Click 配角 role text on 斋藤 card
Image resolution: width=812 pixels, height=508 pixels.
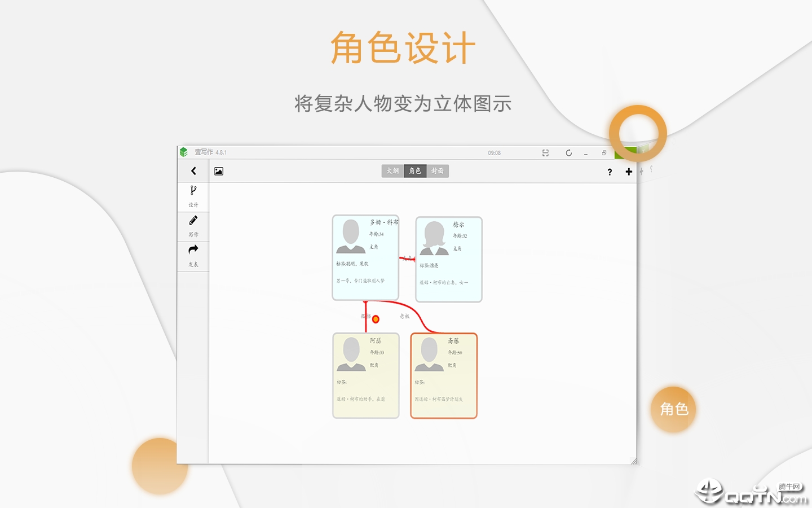(452, 366)
